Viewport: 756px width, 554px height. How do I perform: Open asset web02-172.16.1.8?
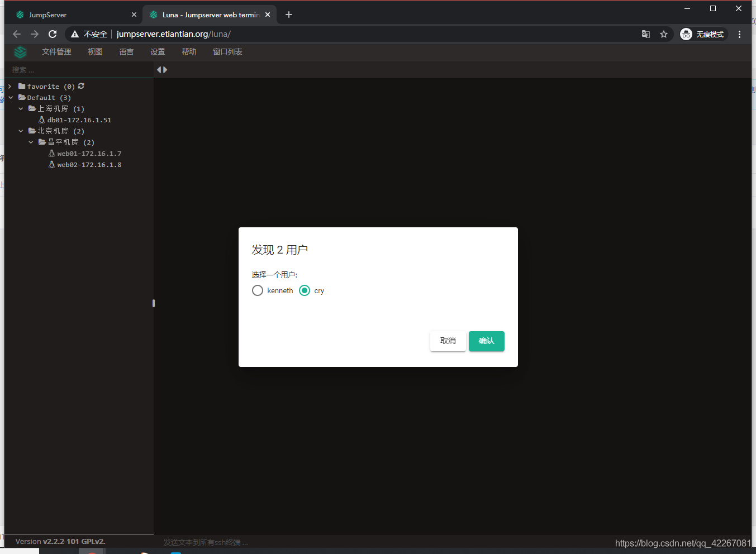tap(89, 165)
